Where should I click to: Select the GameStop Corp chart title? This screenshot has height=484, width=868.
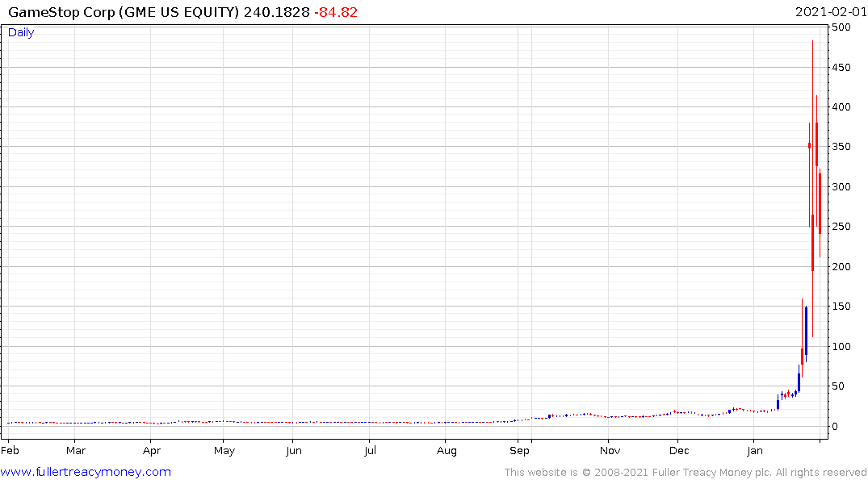coord(159,12)
